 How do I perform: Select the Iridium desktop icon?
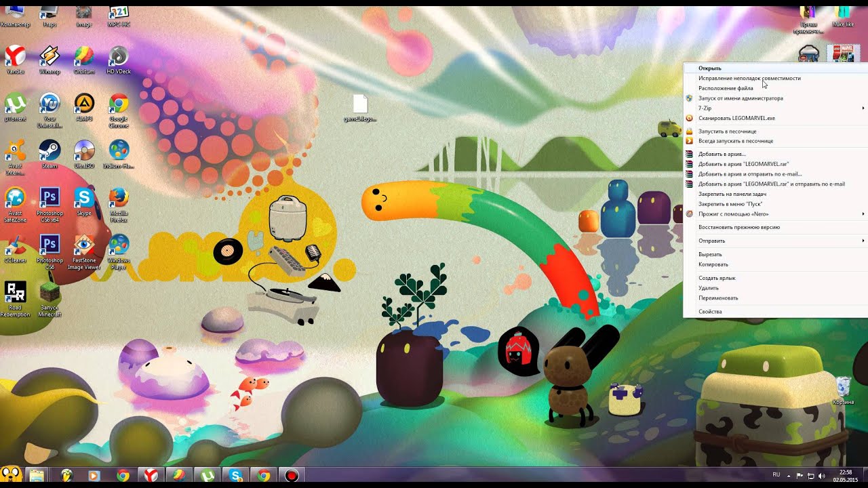(x=119, y=154)
